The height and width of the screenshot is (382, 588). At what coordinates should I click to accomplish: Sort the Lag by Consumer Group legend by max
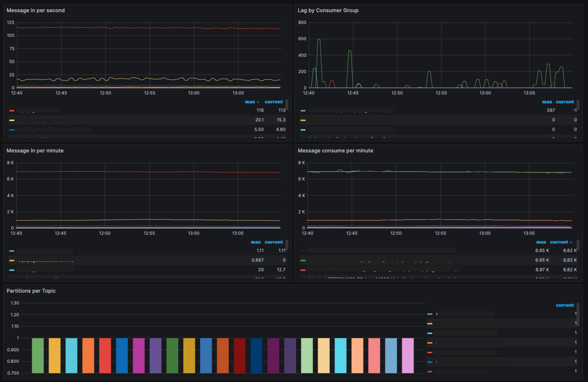click(x=547, y=102)
